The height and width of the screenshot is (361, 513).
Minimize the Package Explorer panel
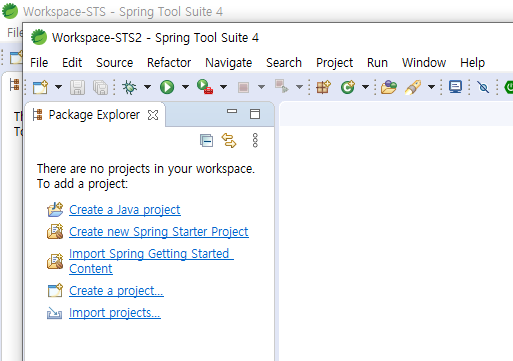point(232,111)
